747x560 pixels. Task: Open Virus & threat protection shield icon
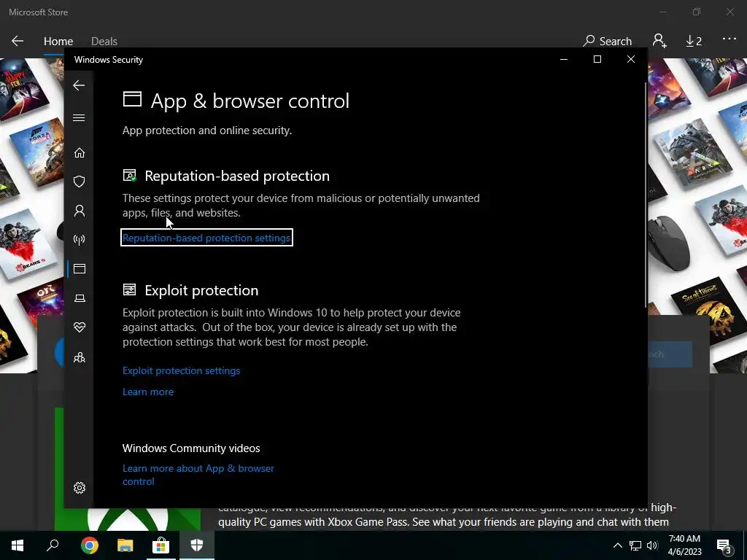point(79,182)
